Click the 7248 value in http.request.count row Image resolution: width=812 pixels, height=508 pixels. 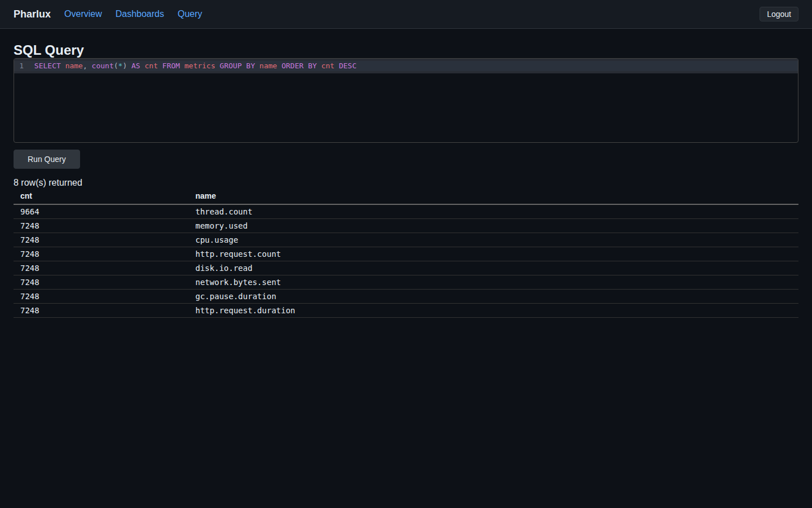30,254
